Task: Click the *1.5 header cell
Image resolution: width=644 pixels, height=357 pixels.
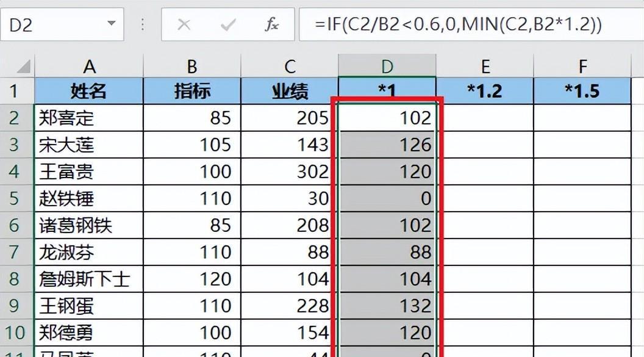Action: [x=582, y=91]
